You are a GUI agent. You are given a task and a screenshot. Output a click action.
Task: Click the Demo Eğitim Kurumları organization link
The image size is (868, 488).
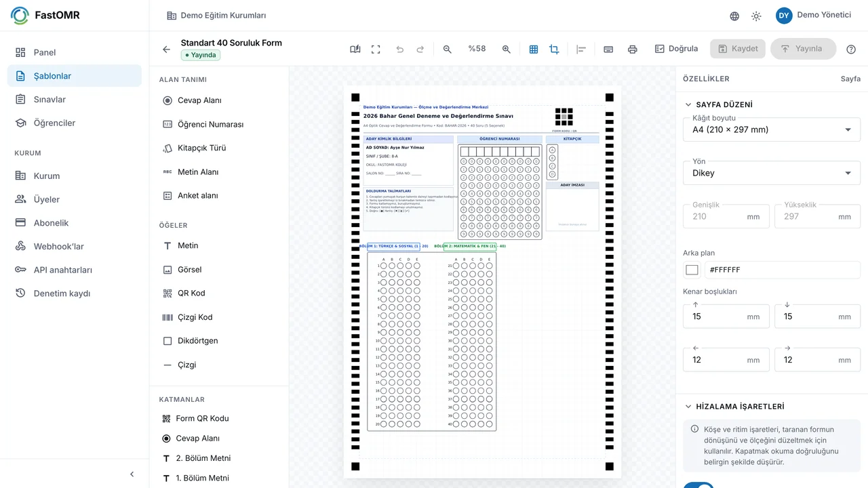tap(217, 16)
